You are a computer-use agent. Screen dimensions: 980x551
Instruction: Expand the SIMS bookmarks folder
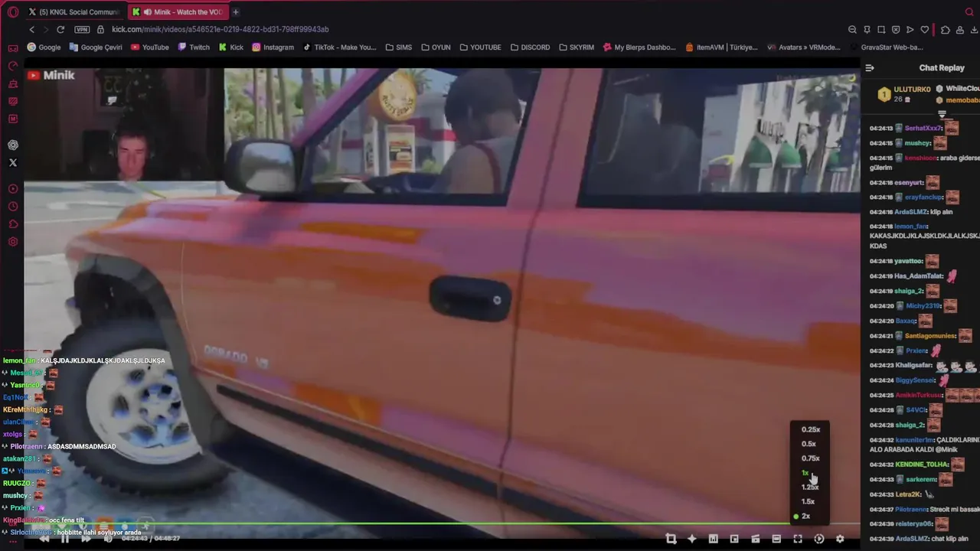(x=399, y=47)
